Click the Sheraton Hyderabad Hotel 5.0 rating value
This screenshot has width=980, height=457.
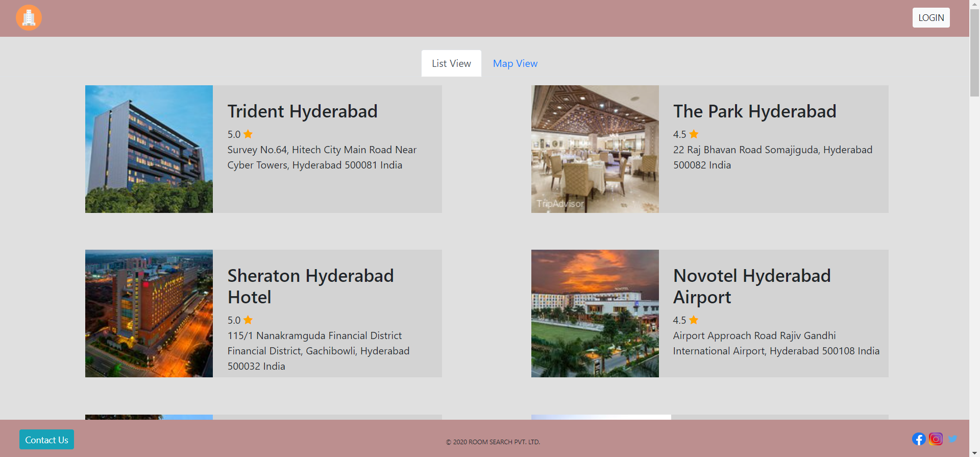click(234, 320)
